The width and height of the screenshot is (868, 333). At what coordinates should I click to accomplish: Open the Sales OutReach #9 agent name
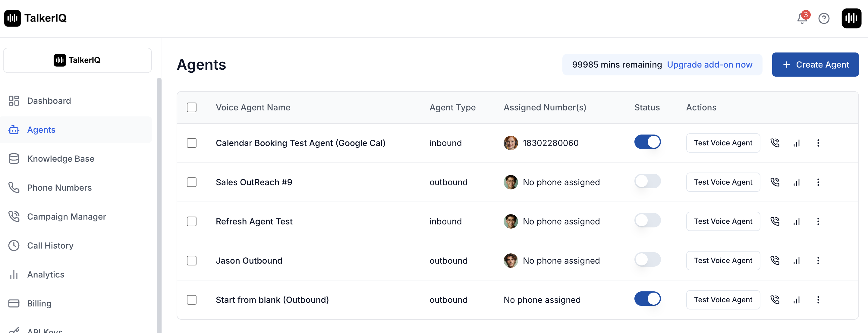pos(254,182)
